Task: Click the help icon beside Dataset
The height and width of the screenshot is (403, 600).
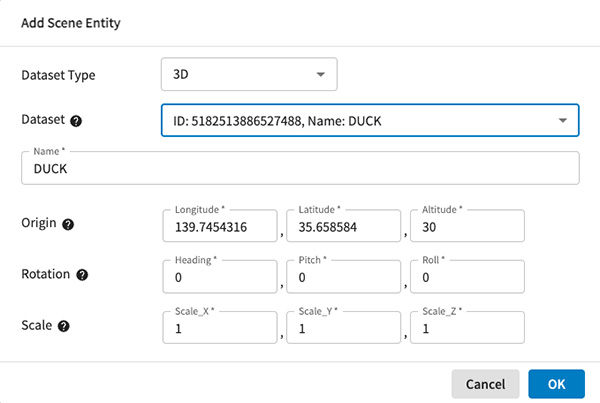Action: 76,120
